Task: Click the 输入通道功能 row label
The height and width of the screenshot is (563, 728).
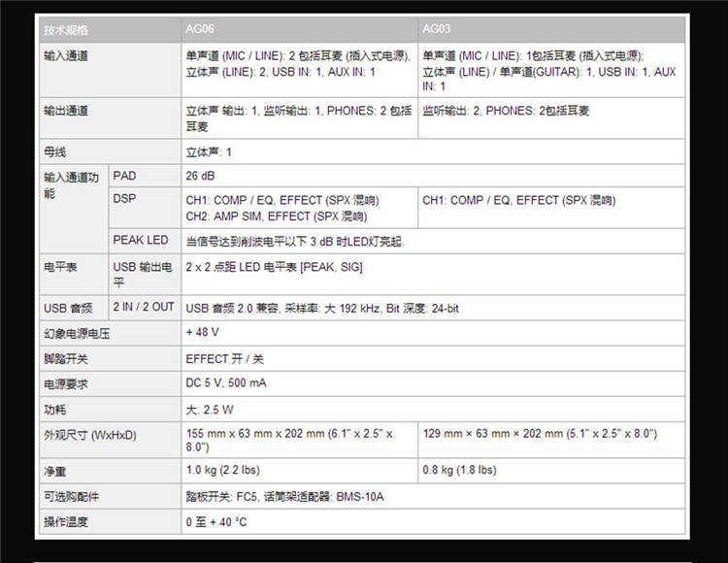Action: point(72,184)
